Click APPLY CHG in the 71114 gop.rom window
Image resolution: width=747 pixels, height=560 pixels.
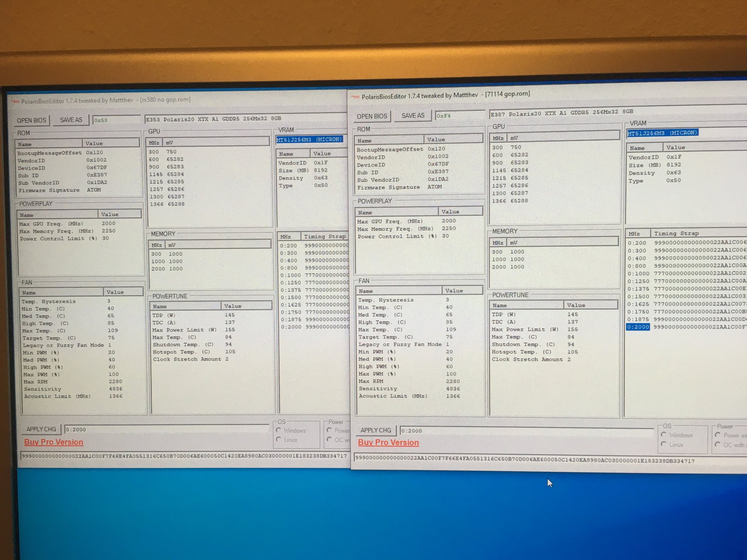(376, 430)
